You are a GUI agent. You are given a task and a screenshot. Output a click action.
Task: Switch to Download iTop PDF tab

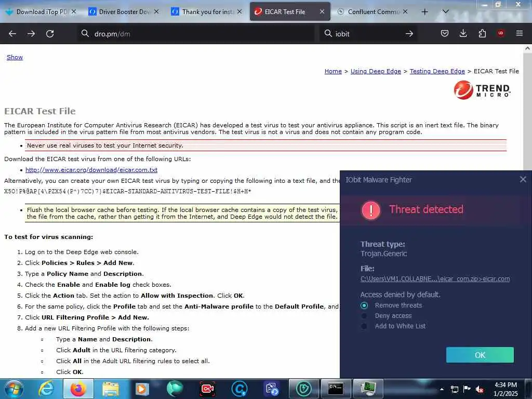coord(41,12)
